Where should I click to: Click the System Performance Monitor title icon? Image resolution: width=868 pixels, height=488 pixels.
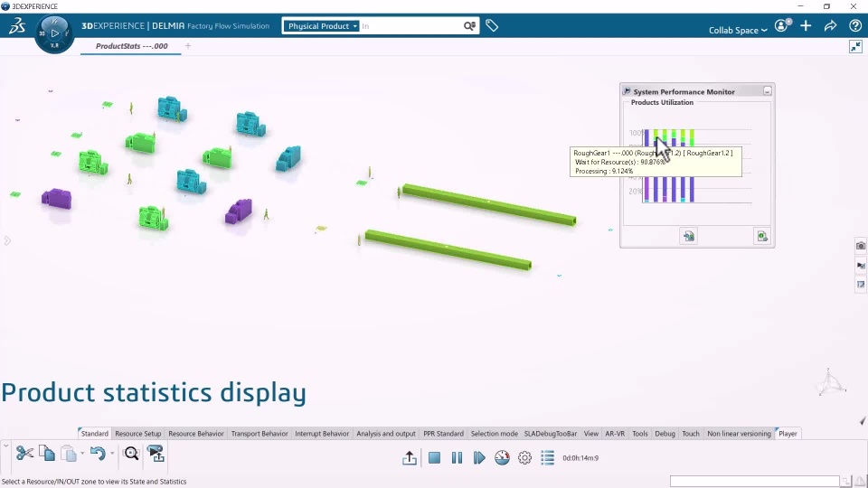626,90
